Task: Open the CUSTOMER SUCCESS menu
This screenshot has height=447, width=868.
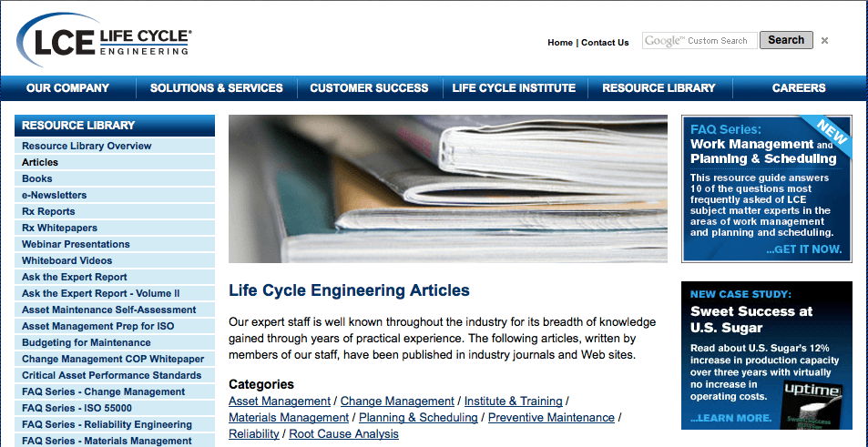Action: (369, 88)
